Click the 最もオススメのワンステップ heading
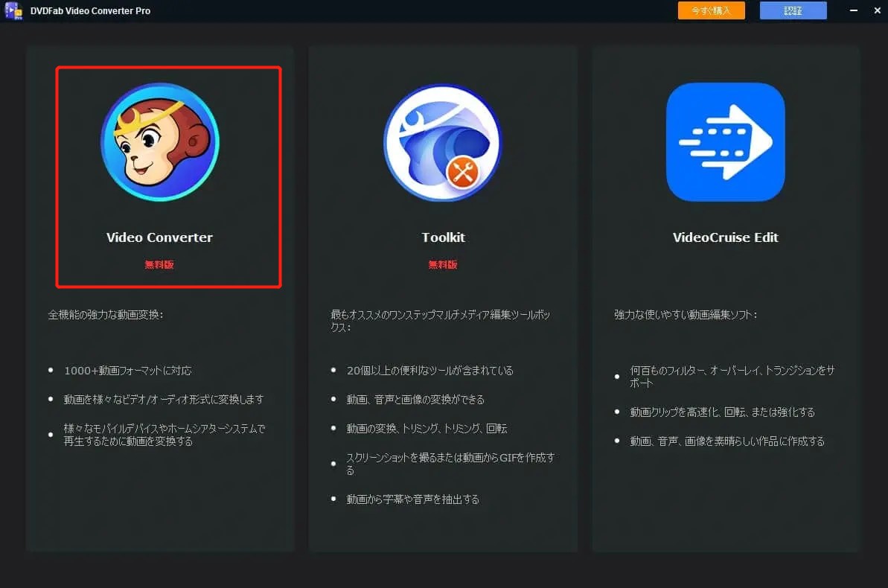This screenshot has width=888, height=588. coord(441,321)
